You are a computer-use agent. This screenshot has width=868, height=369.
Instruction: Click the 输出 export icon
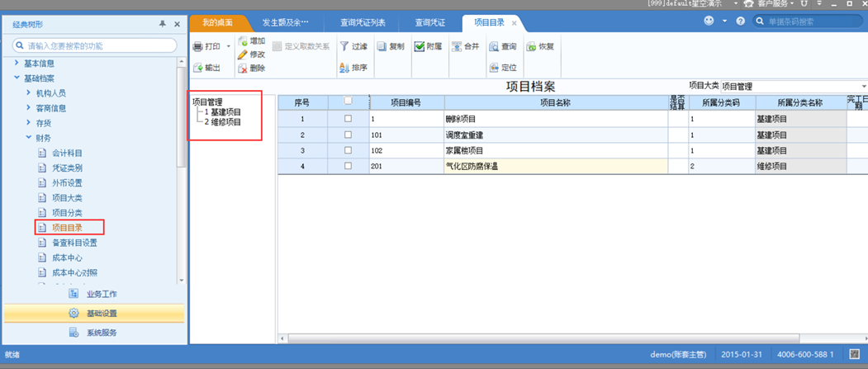(197, 68)
